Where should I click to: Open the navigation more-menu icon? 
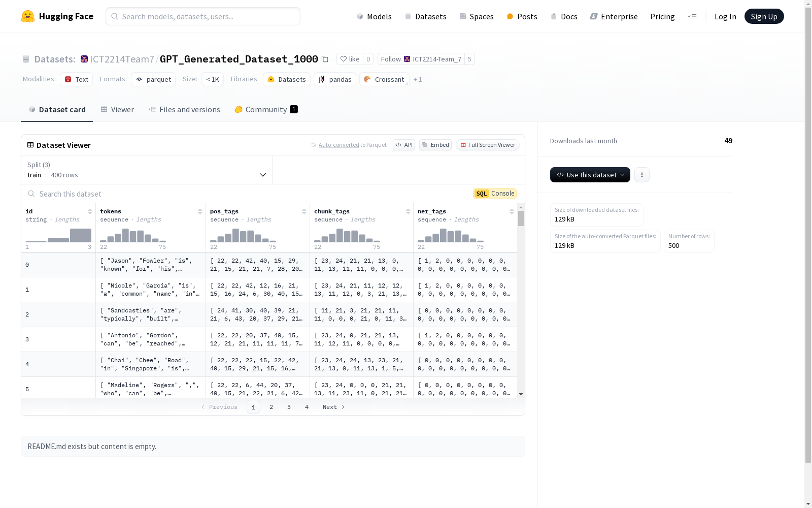click(692, 16)
